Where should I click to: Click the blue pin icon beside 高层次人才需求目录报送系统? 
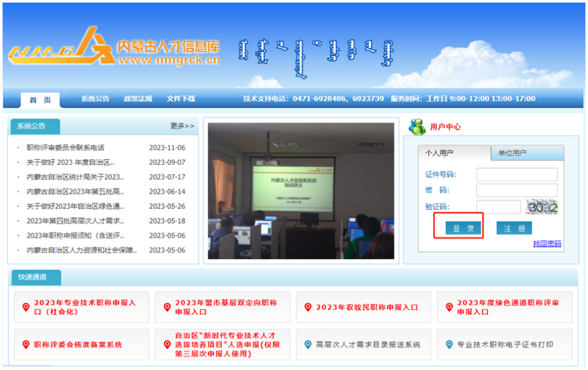coord(308,345)
